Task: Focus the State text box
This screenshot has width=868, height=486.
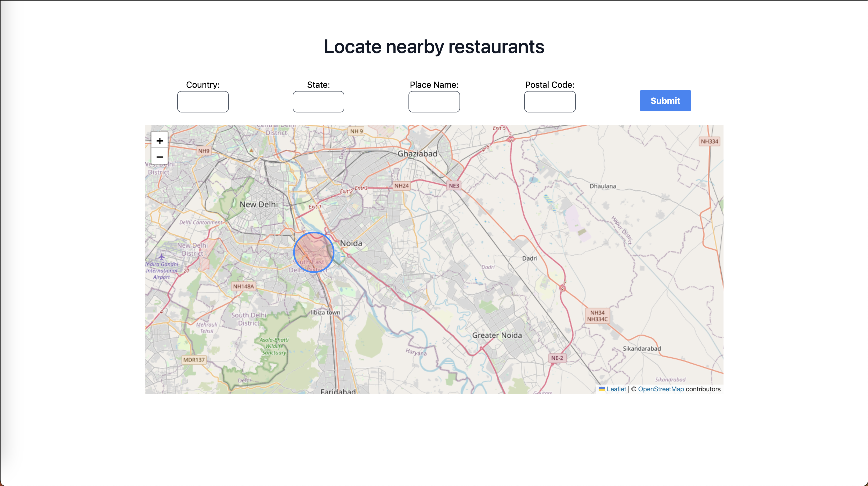Action: (x=319, y=102)
